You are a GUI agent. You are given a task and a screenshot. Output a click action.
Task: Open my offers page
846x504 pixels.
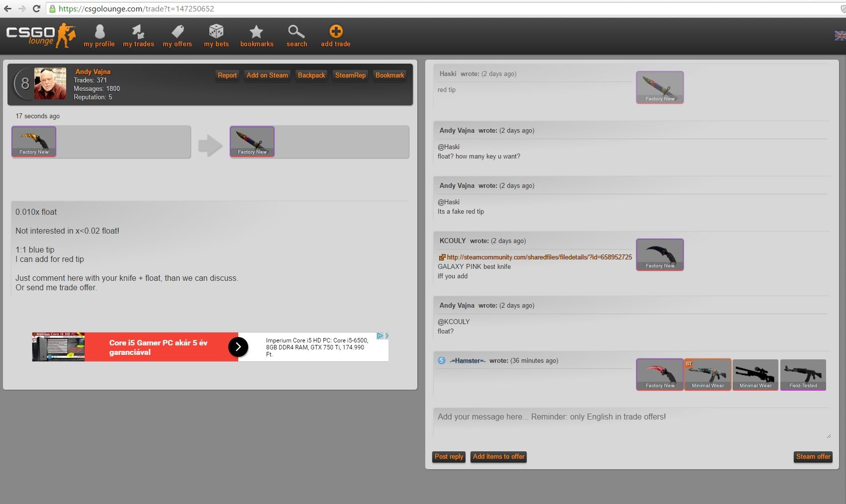tap(177, 36)
